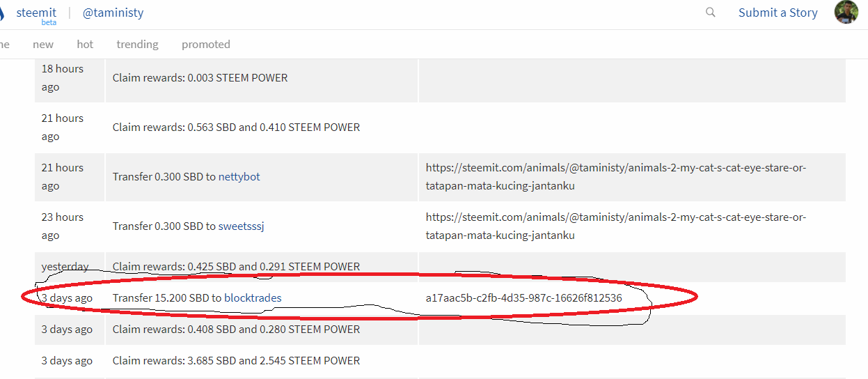Select 'Claim rewards: 0.408 SBD' row text
The image size is (868, 379).
pyautogui.click(x=236, y=330)
